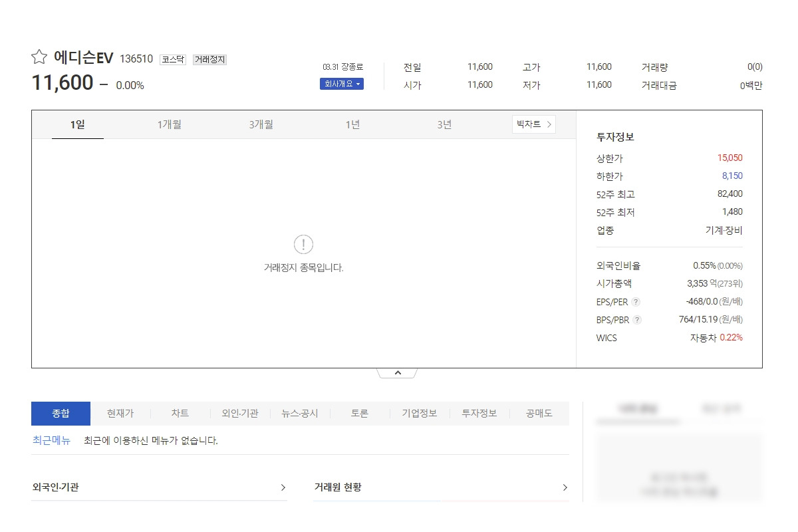Image resolution: width=798 pixels, height=532 pixels.
Task: Click the trading halt warning icon
Action: [303, 245]
